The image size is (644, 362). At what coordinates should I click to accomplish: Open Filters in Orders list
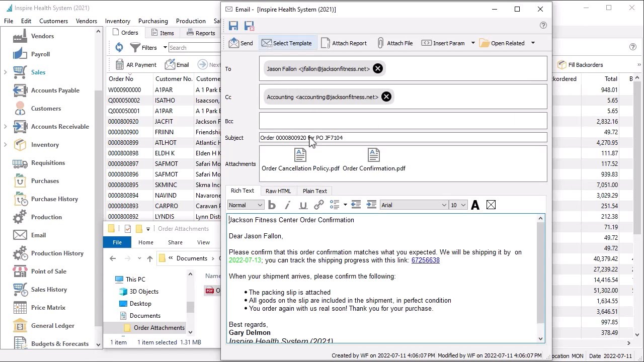(x=143, y=47)
